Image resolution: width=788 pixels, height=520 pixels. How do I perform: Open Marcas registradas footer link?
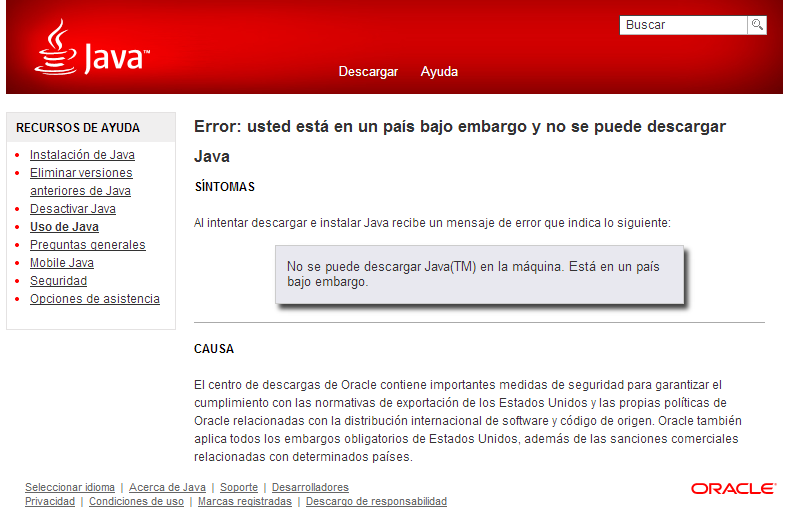[245, 501]
